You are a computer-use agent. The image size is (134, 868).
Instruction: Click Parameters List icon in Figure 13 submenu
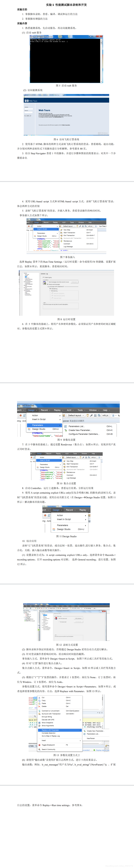pyautogui.click(x=85, y=734)
